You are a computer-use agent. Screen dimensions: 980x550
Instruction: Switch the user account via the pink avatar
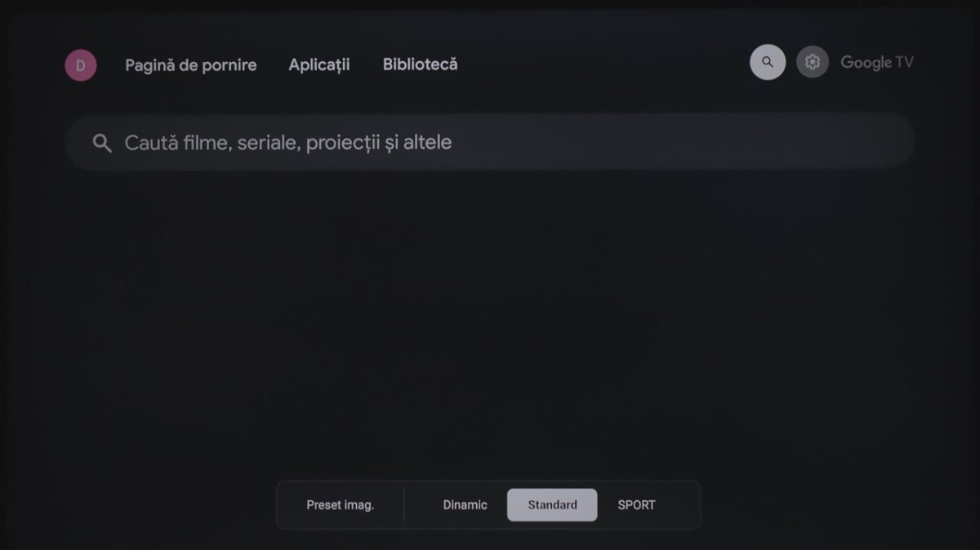click(x=81, y=65)
